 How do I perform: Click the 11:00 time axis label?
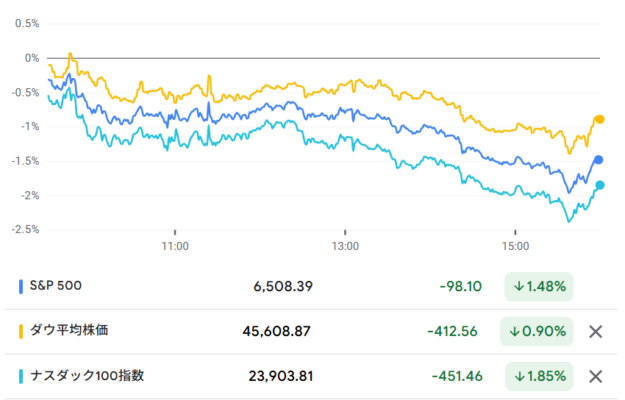click(175, 245)
